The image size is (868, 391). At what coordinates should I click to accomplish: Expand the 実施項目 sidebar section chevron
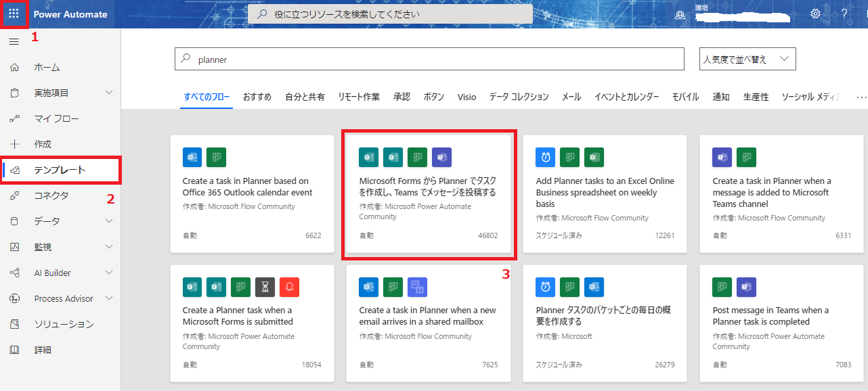109,93
